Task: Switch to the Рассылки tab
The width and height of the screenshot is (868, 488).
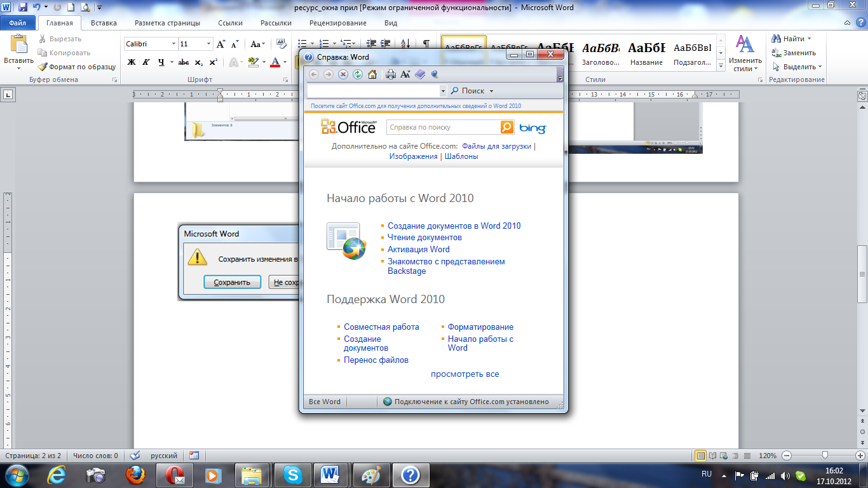Action: [x=276, y=23]
